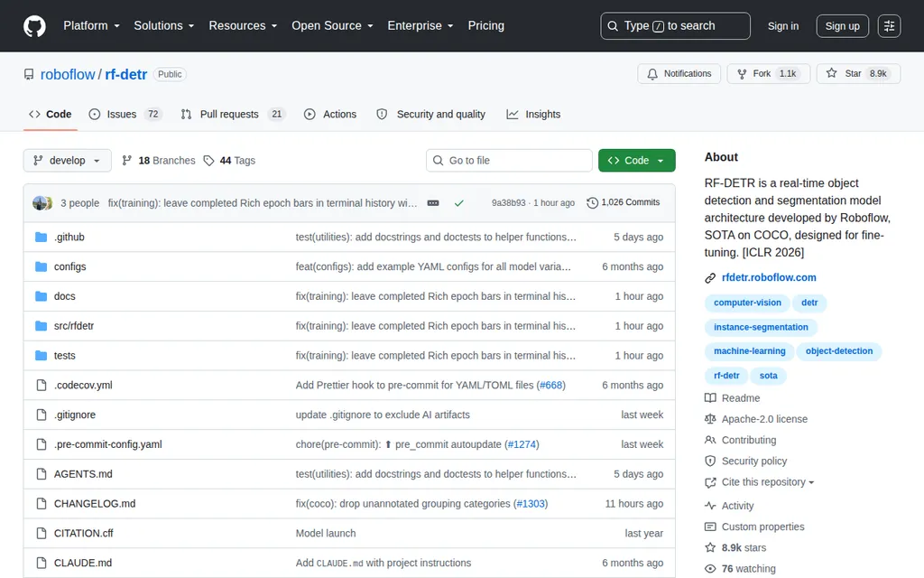
Task: Open the AGENTS.md file
Action: [83, 474]
